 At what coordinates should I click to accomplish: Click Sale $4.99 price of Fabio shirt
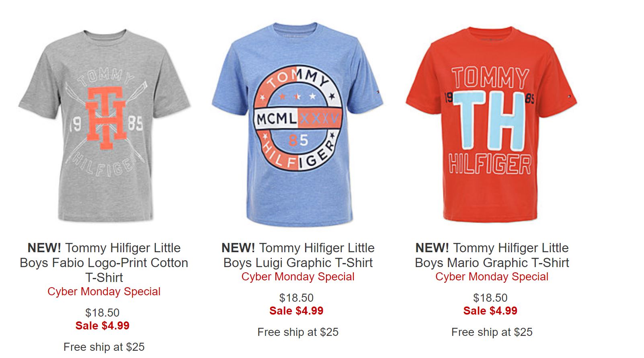[x=103, y=326]
